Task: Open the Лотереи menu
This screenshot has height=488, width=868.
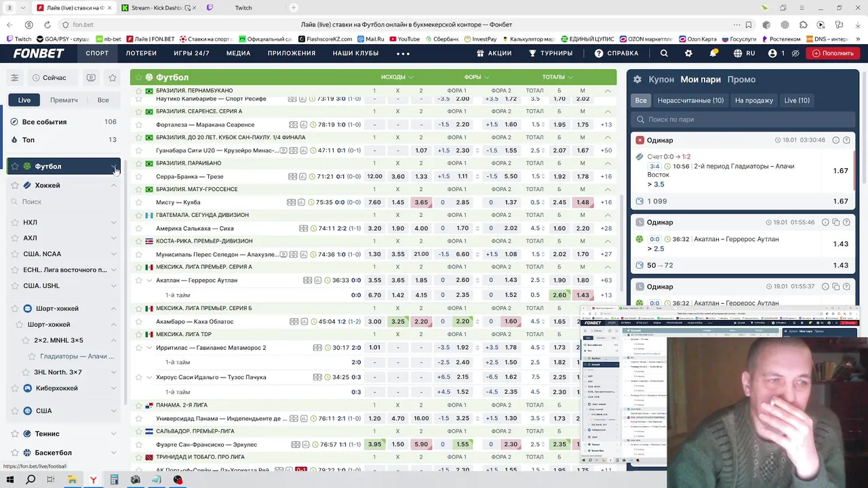Action: tap(141, 53)
